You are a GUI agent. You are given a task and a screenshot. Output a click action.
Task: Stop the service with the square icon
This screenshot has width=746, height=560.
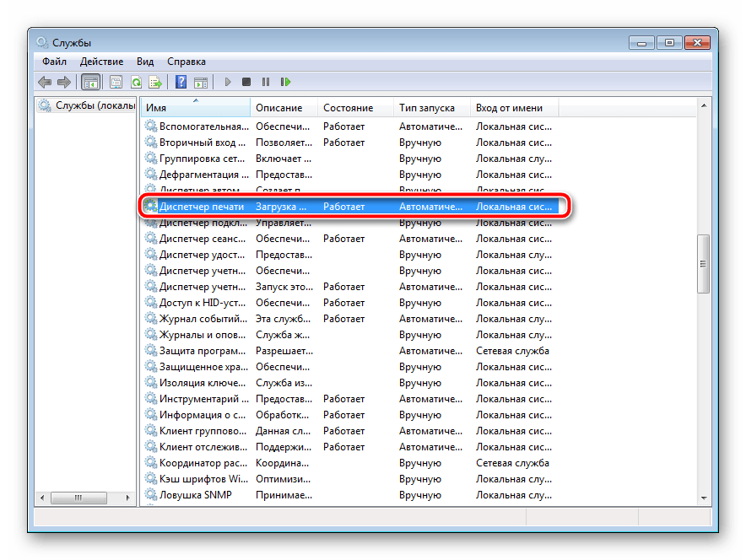(x=246, y=82)
